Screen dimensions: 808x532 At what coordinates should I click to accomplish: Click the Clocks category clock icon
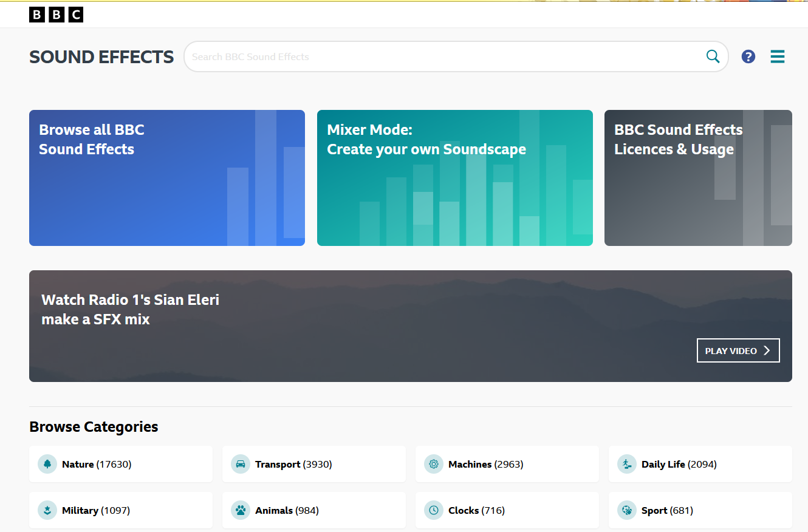pos(434,510)
